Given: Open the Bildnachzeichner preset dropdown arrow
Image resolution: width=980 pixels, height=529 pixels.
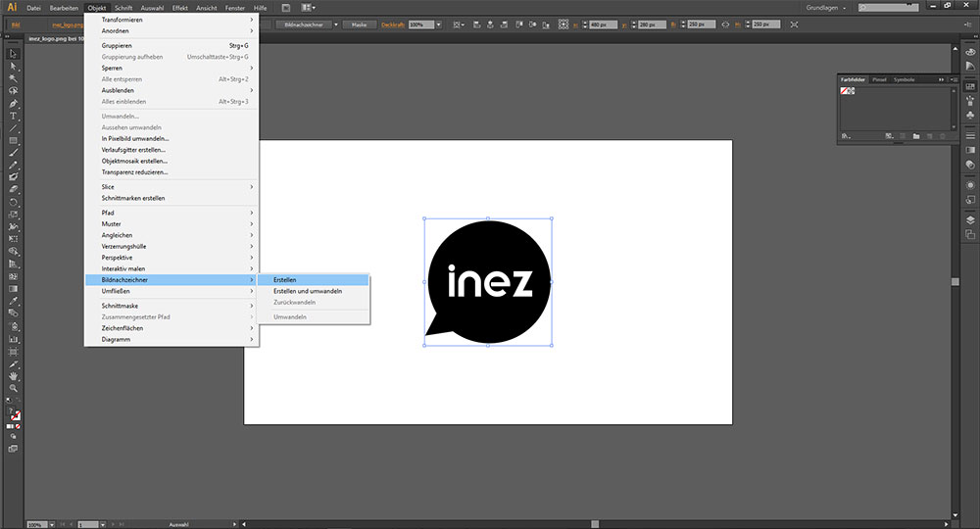Looking at the screenshot, I should point(335,25).
